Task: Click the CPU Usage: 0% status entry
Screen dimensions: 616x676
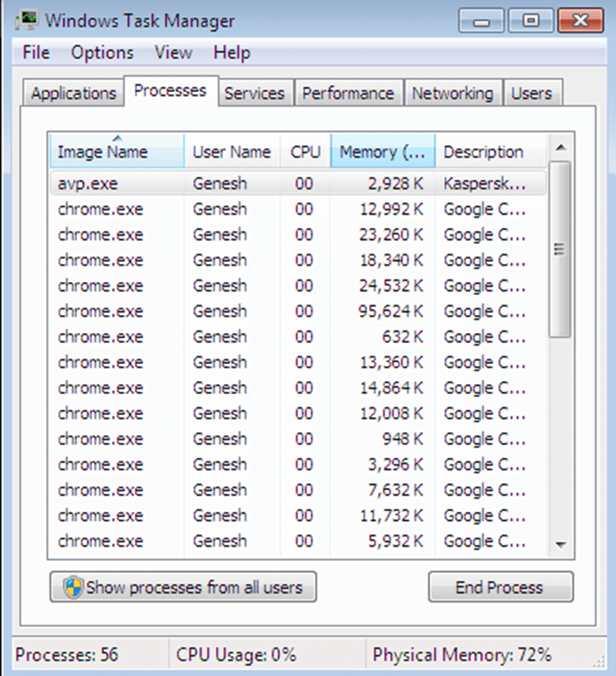Action: [236, 654]
